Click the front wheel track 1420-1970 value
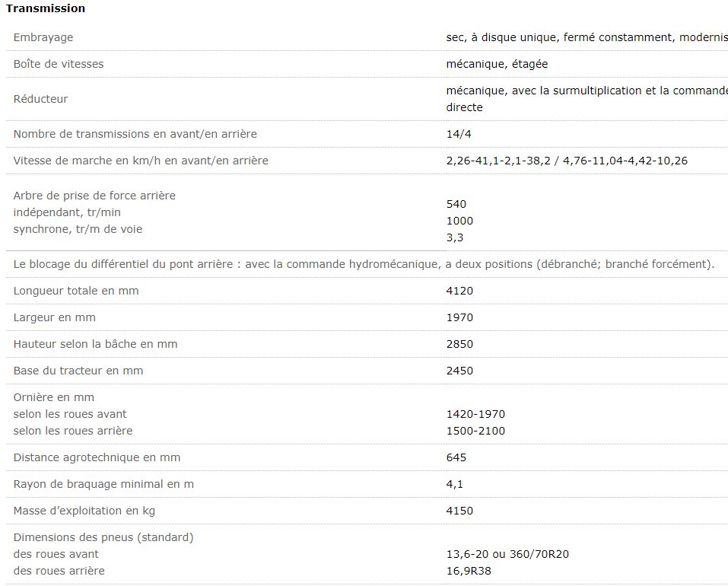 click(x=475, y=414)
